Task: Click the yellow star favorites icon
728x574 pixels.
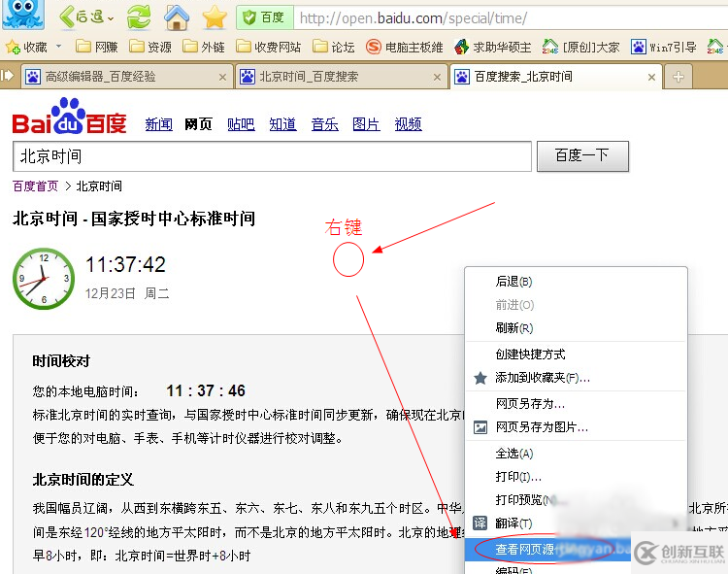Action: point(215,17)
